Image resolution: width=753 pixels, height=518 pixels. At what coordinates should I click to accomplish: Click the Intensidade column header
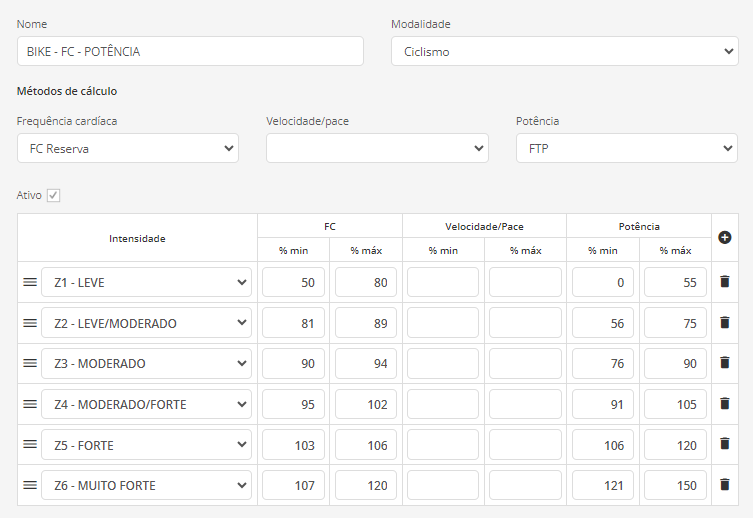click(137, 239)
